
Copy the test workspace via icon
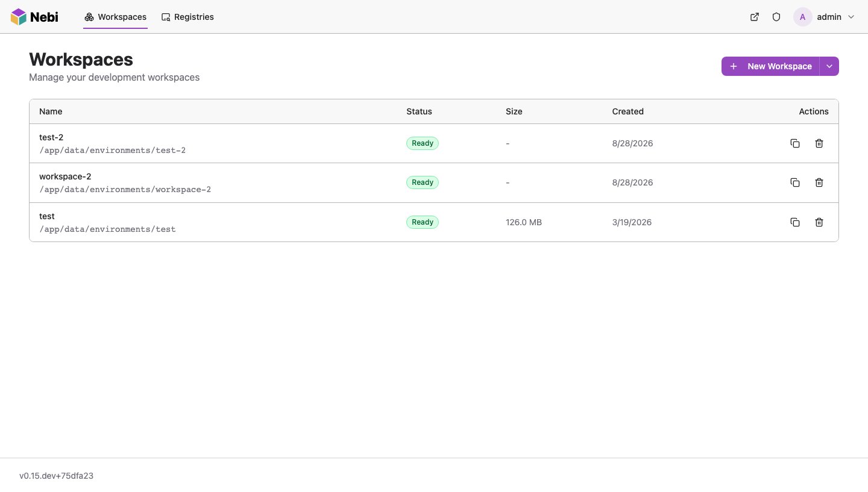pyautogui.click(x=795, y=222)
